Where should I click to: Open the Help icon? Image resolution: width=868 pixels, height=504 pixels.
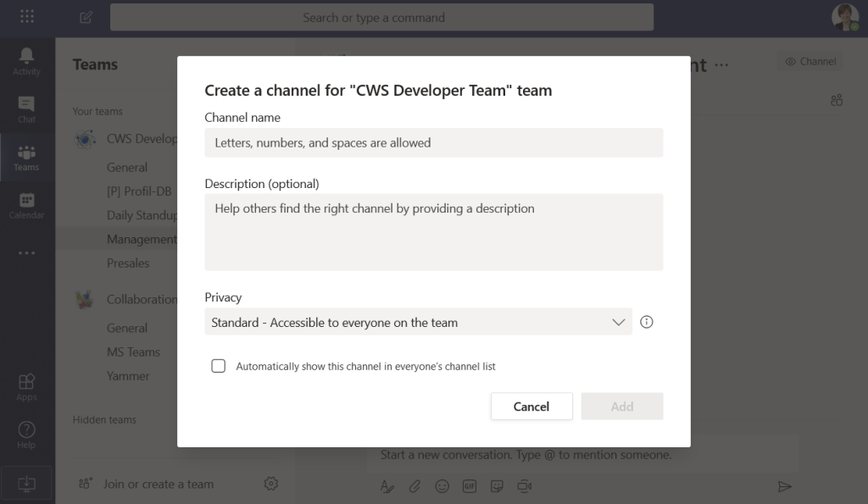[x=26, y=434]
